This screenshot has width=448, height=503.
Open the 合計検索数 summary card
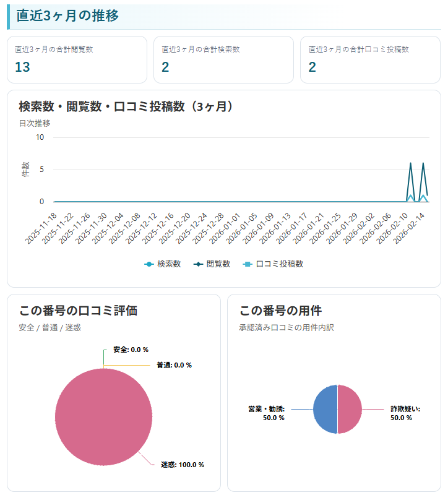[x=223, y=59]
